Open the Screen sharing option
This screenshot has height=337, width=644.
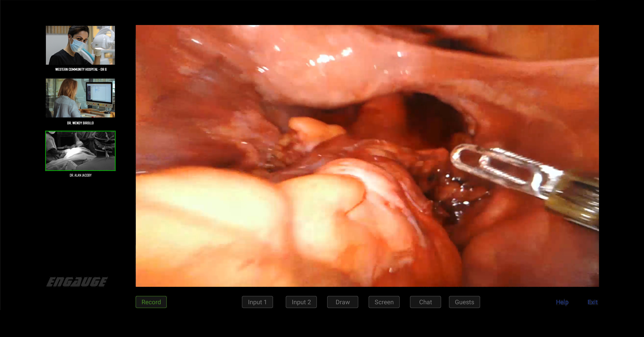click(x=384, y=302)
